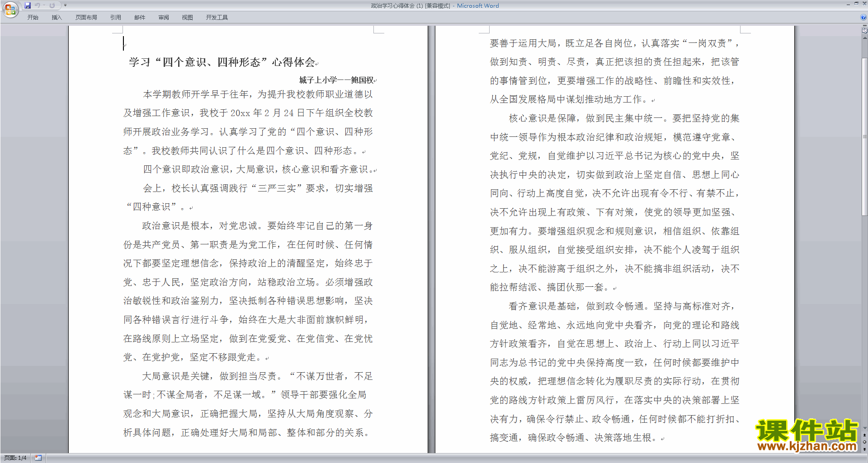The width and height of the screenshot is (868, 463).
Task: Toggle the ruler from the scrollbar icon
Action: point(865,31)
